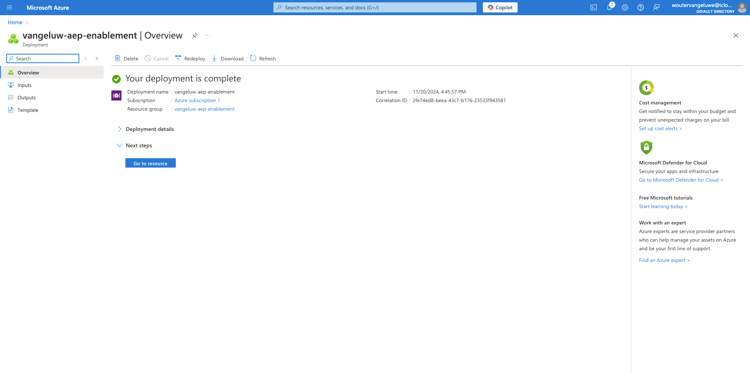The height and width of the screenshot is (373, 750).
Task: Click the purple deployment resource icon
Action: coord(116,96)
